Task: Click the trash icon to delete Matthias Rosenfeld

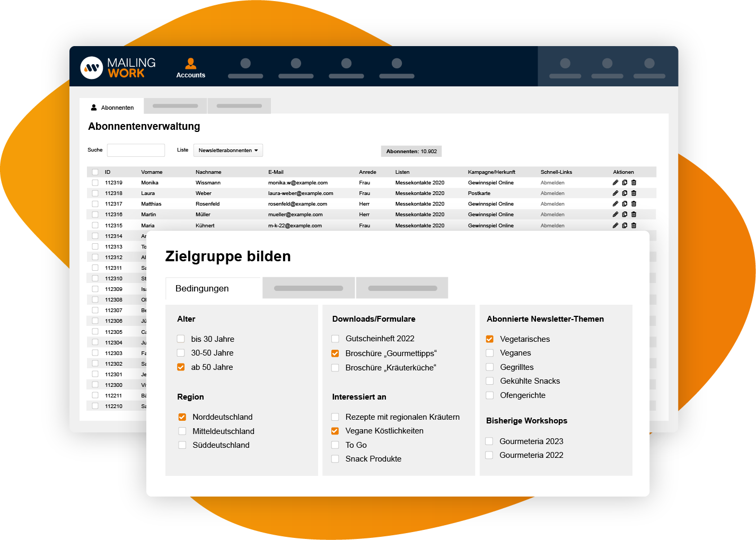Action: pos(634,203)
